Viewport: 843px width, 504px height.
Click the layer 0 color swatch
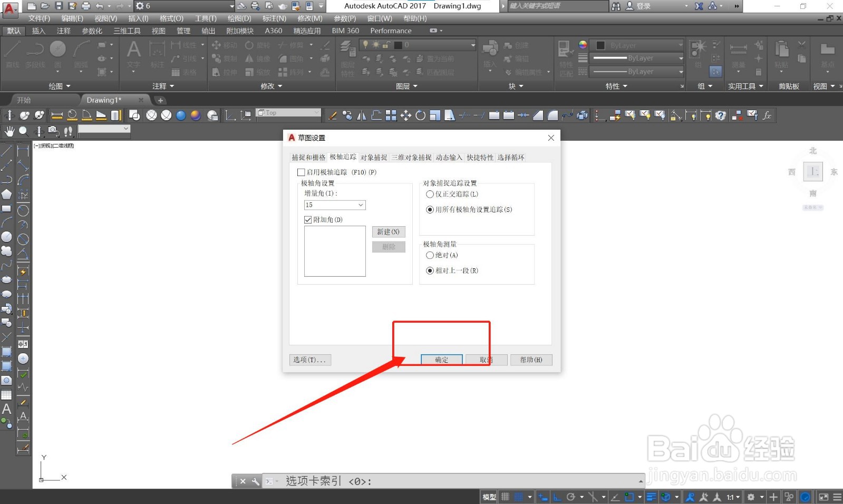(x=398, y=45)
